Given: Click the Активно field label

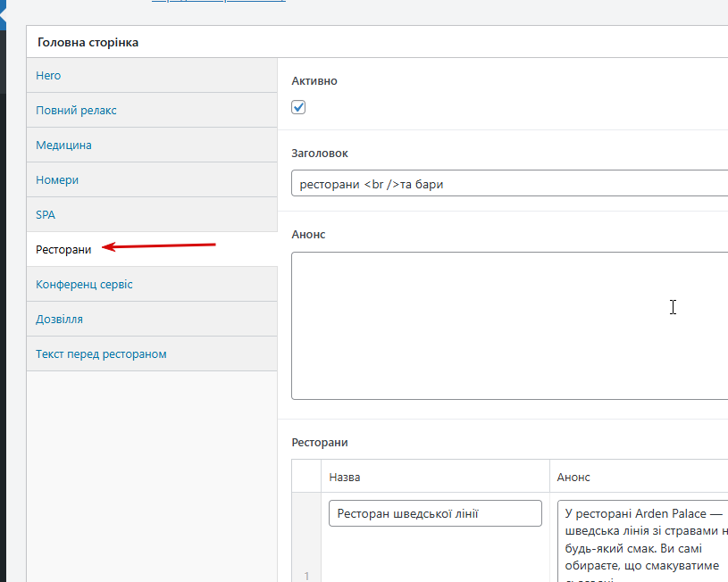Looking at the screenshot, I should pyautogui.click(x=314, y=80).
